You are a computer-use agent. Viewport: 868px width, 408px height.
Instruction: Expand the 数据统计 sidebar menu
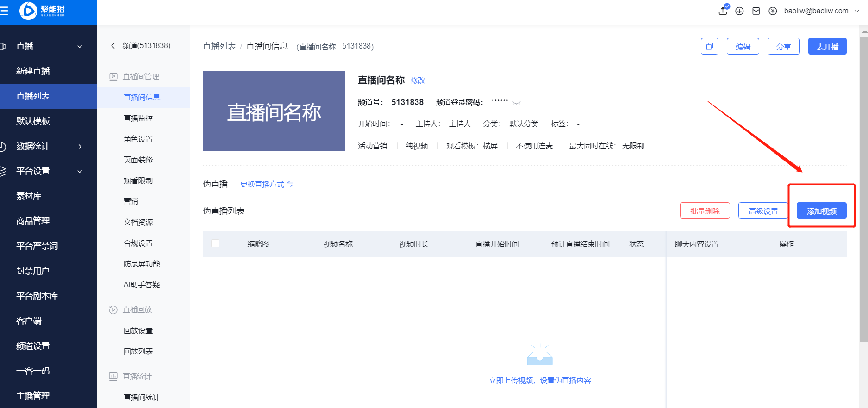[x=48, y=146]
